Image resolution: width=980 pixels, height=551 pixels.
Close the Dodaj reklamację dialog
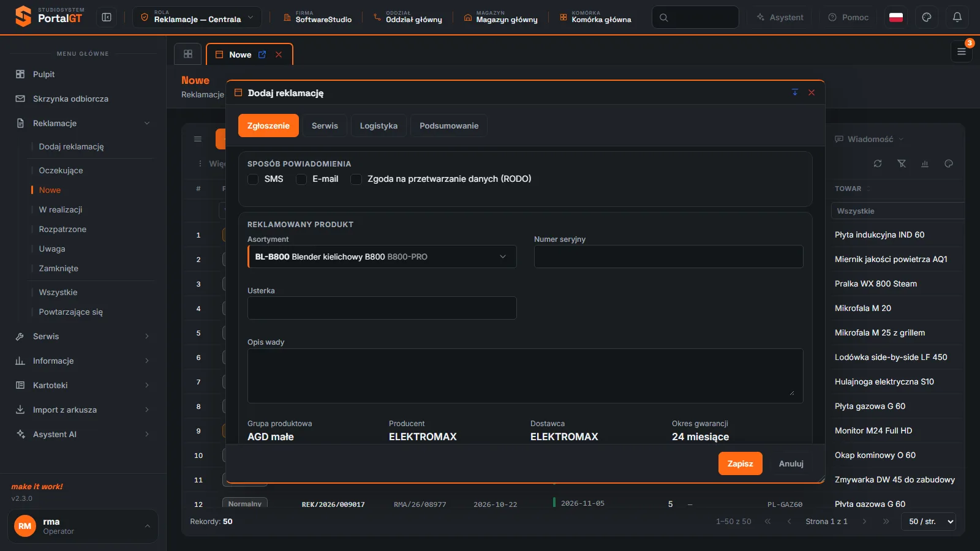[x=812, y=92]
